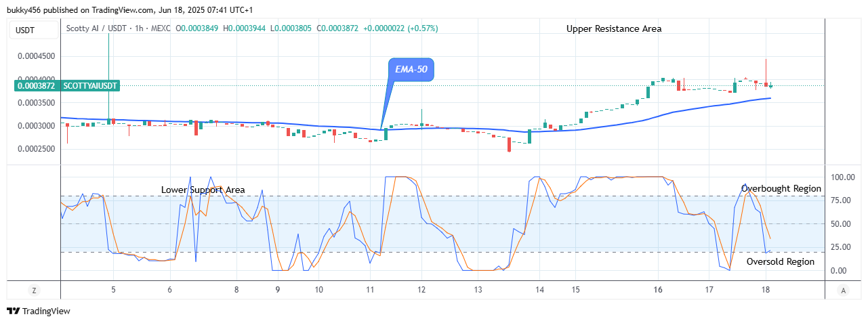Image resolution: width=868 pixels, height=323 pixels.
Task: Click date 14 on time axis
Action: [540, 290]
